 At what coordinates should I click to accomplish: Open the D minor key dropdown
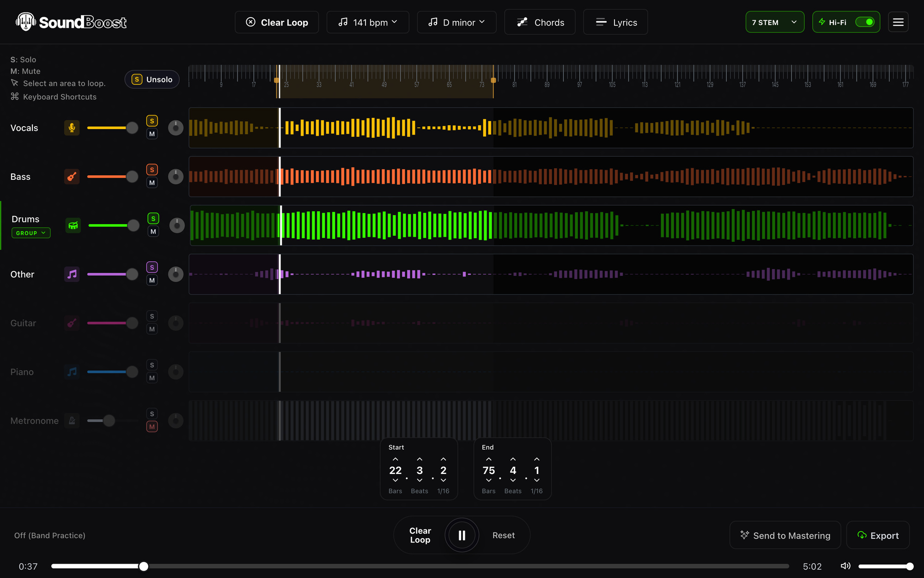(x=456, y=22)
